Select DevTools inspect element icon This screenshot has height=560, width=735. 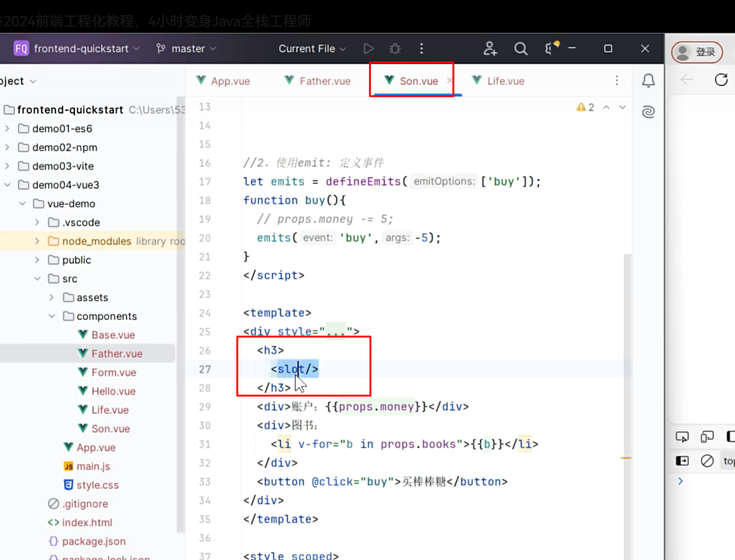tap(682, 437)
